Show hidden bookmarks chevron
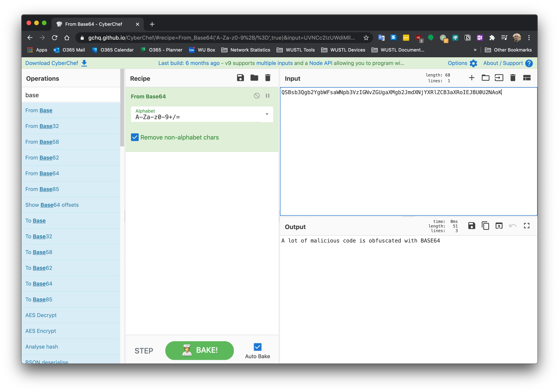The width and height of the screenshot is (559, 392). click(x=475, y=50)
